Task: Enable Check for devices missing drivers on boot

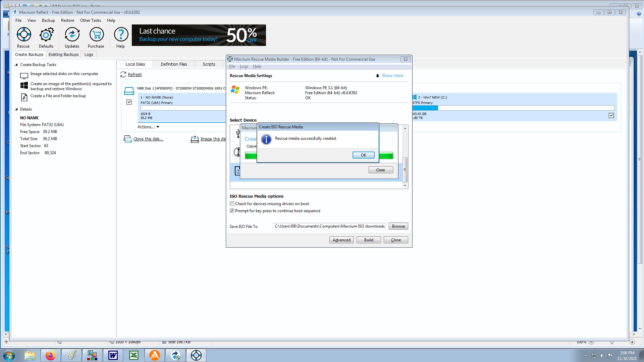Action: 232,204
